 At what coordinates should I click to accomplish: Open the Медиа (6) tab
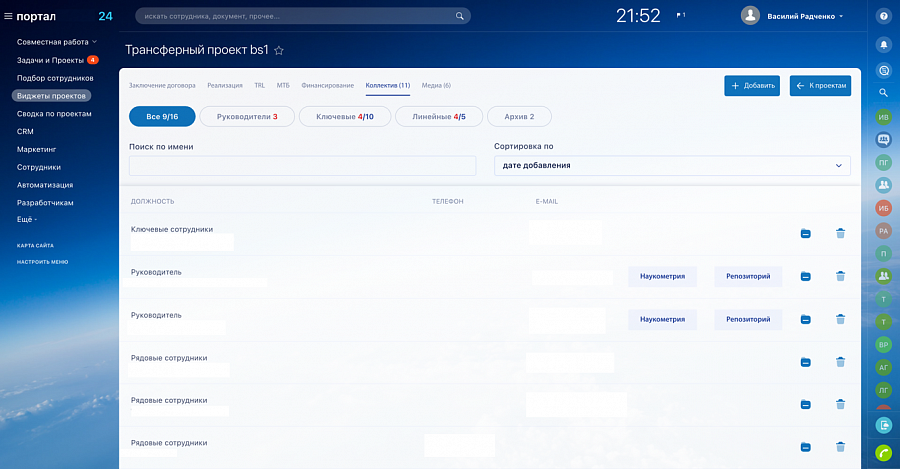coord(436,86)
